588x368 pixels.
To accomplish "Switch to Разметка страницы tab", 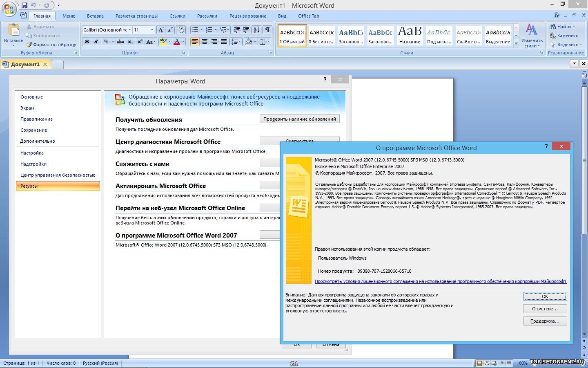I will (x=136, y=16).
